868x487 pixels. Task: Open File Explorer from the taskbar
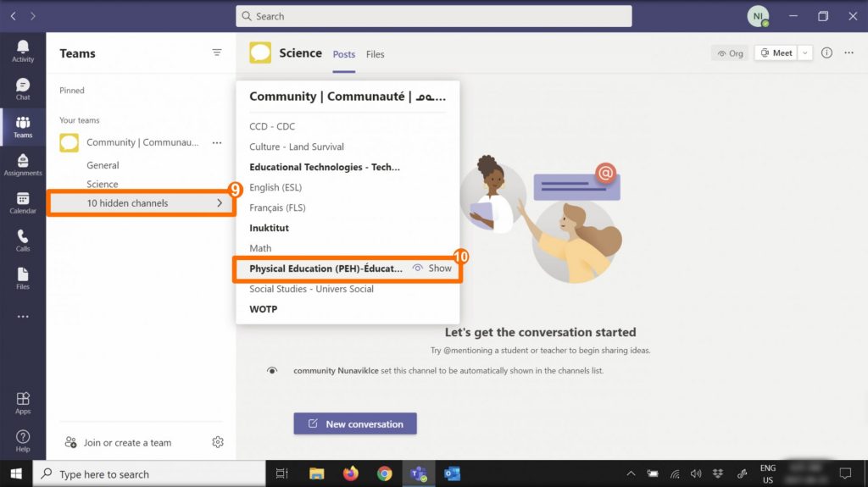coord(317,473)
